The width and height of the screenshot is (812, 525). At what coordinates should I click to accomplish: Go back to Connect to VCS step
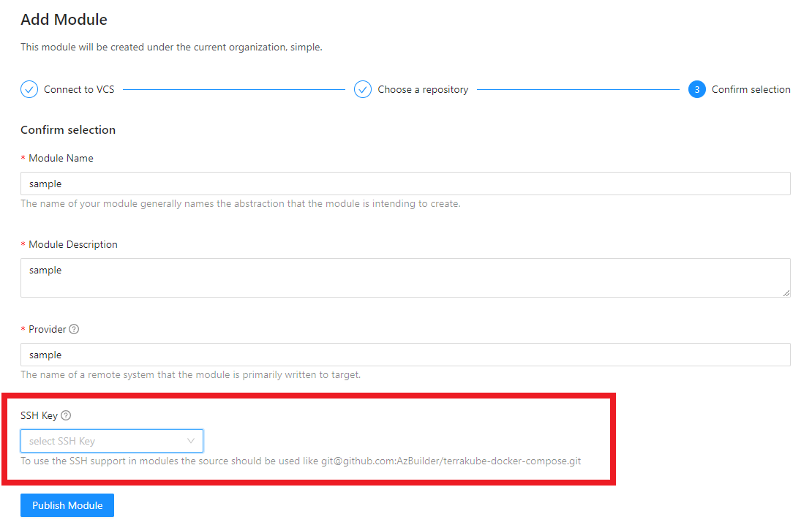[79, 89]
